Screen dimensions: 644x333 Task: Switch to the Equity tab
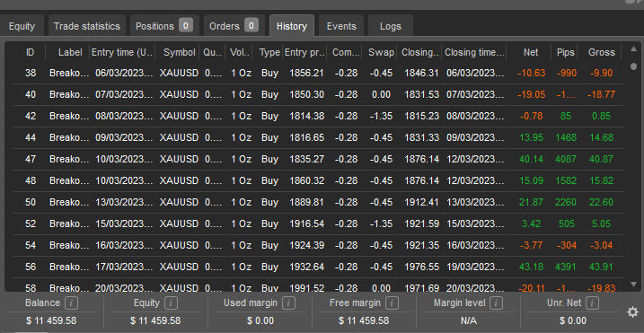(x=22, y=26)
